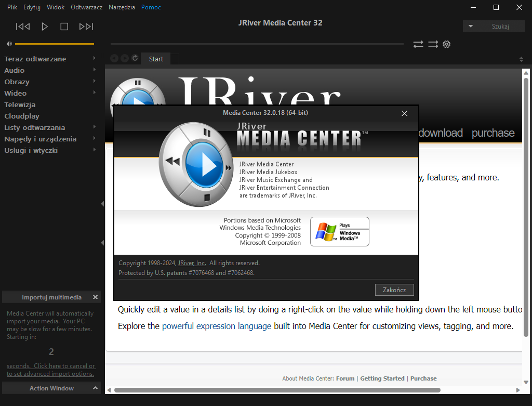The width and height of the screenshot is (532, 406).
Task: Expand Teraz odtwarzane in the sidebar
Action: pyautogui.click(x=95, y=58)
